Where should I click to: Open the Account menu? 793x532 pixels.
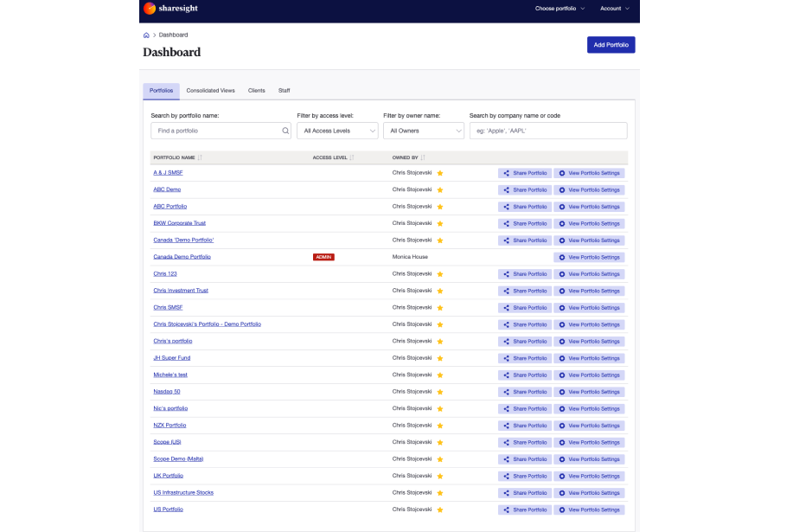pyautogui.click(x=614, y=10)
